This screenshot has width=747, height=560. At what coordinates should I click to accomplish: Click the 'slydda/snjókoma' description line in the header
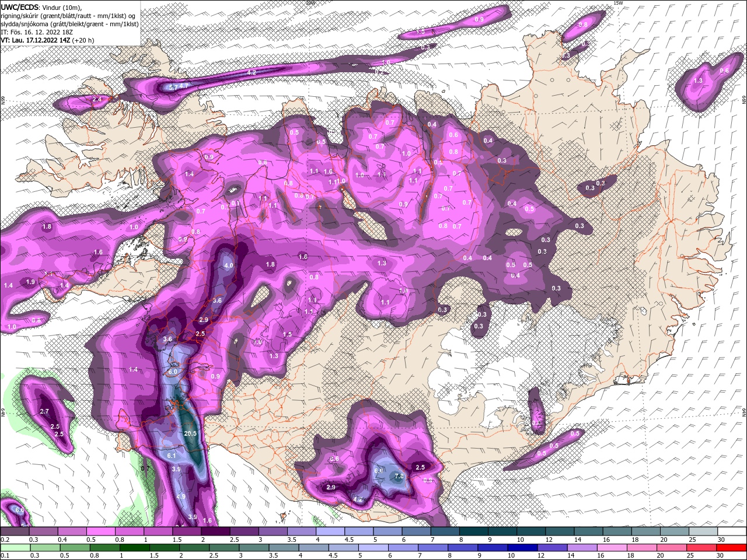(69, 23)
